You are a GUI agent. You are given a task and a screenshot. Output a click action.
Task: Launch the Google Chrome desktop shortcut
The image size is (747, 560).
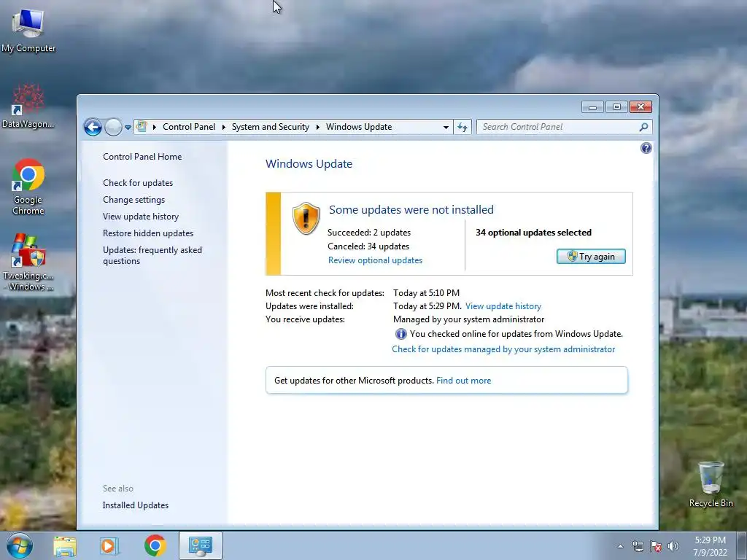click(28, 186)
